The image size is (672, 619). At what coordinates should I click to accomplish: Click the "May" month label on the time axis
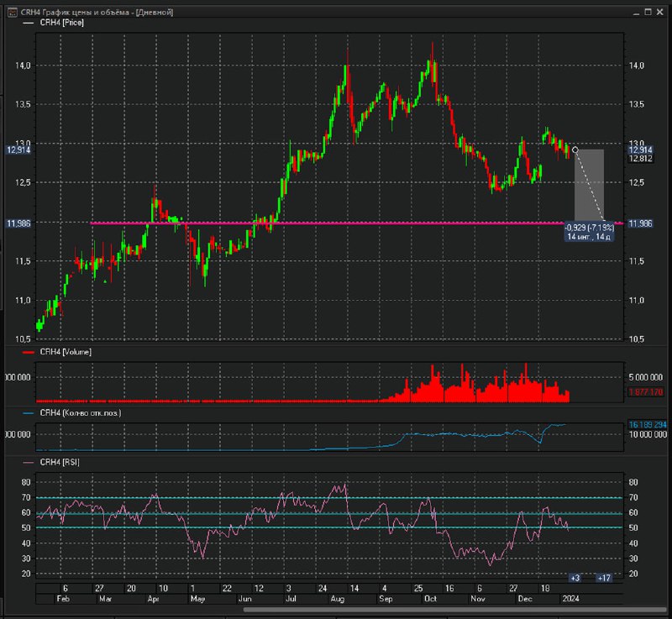click(197, 599)
